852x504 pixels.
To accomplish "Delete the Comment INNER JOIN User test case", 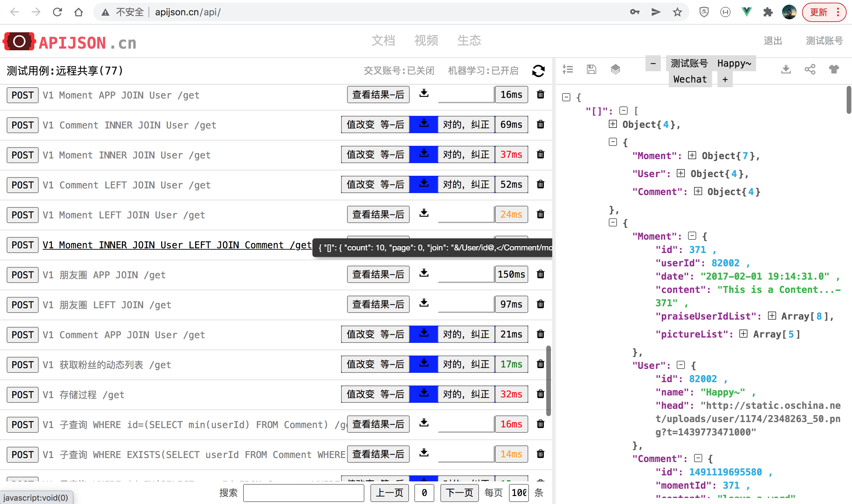I will tap(540, 124).
